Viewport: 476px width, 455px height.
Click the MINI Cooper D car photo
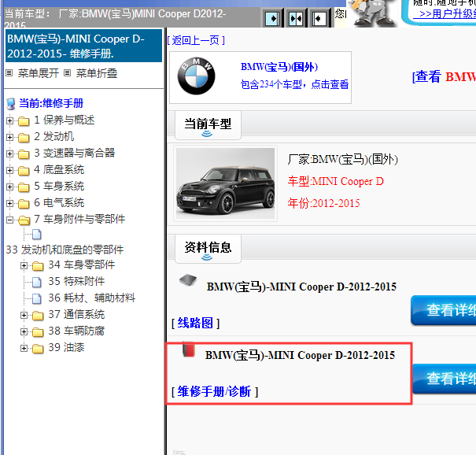click(x=225, y=183)
